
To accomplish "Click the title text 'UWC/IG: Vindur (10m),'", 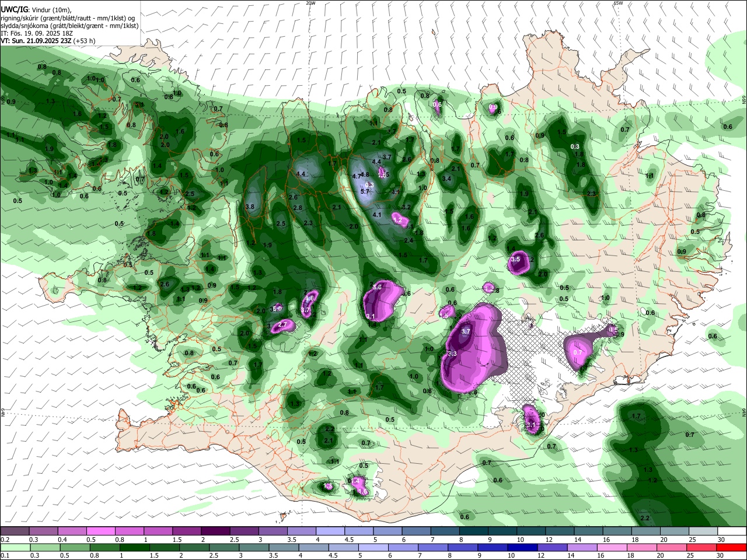I will (36, 9).
